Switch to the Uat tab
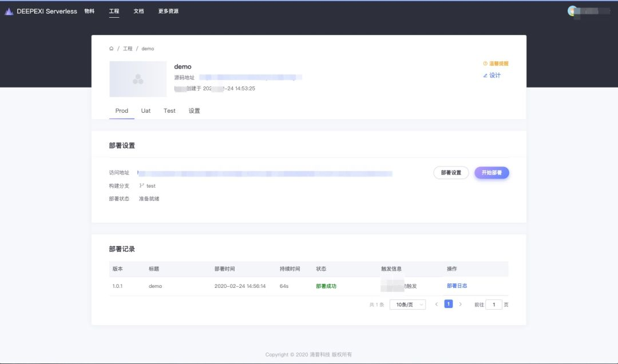This screenshot has height=364, width=618. 146,111
